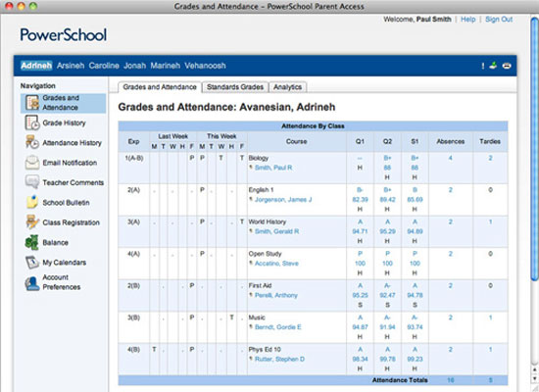
Task: Open School Bulletin navigation link
Action: point(66,203)
